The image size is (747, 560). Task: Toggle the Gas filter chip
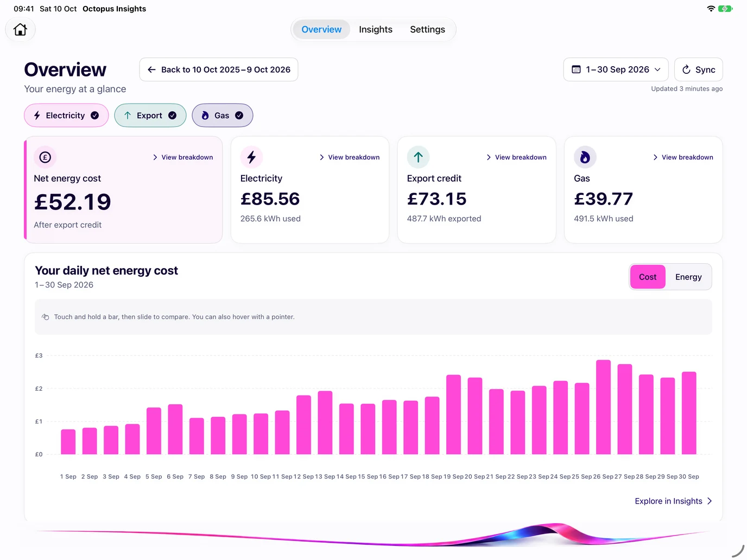tap(223, 116)
